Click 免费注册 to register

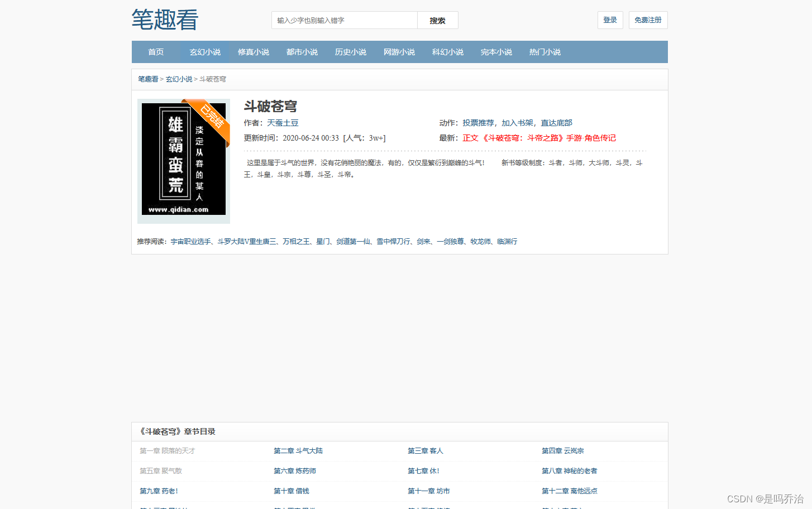point(648,20)
